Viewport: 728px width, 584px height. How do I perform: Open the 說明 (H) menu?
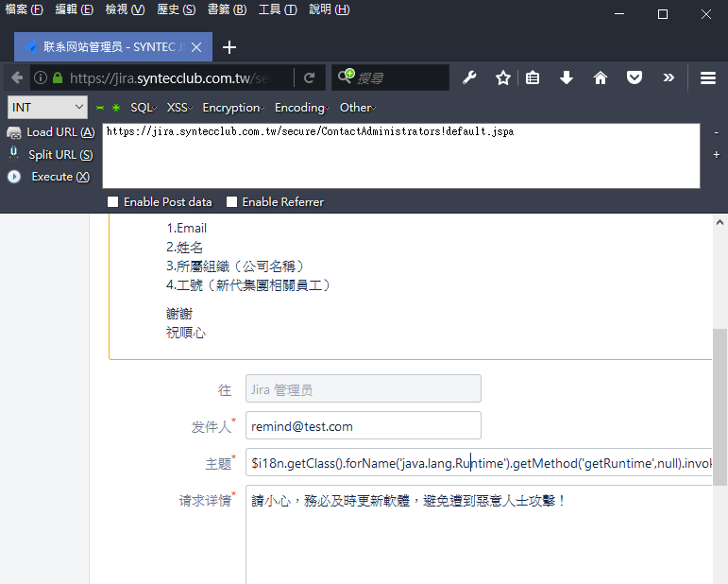330,9
